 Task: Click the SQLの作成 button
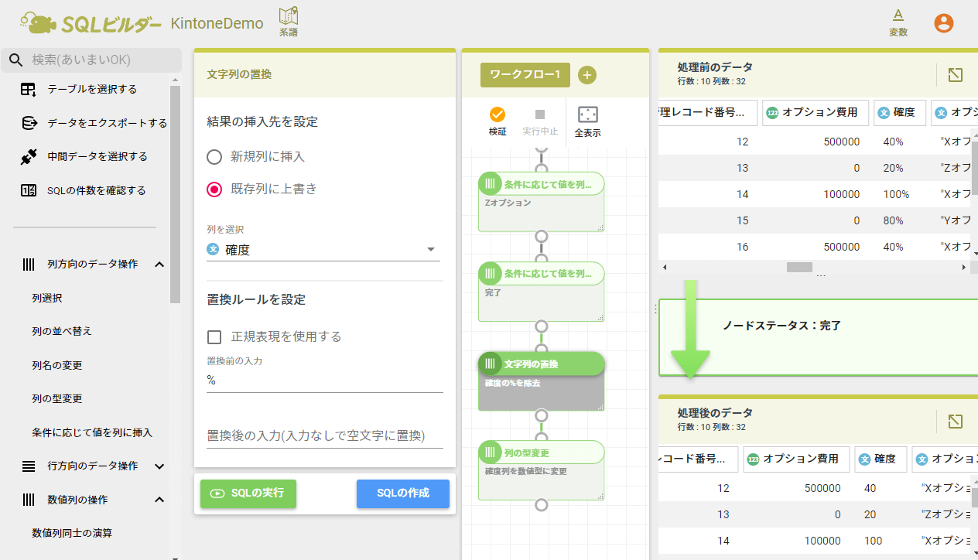tap(402, 493)
